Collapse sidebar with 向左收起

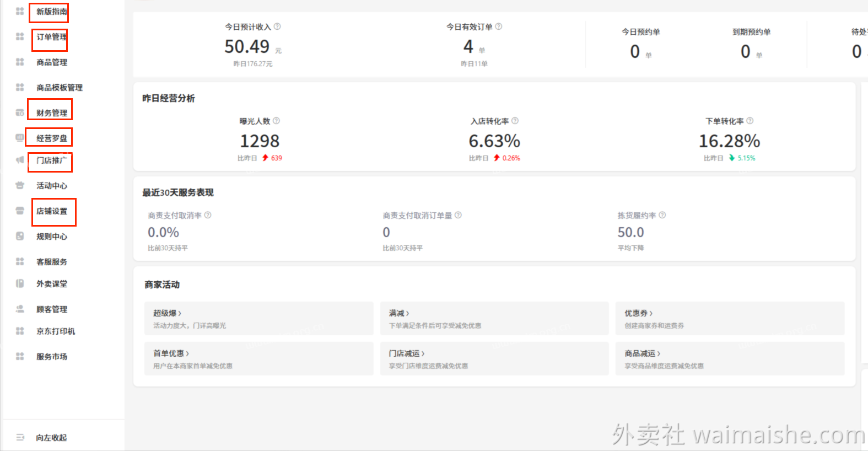click(51, 438)
